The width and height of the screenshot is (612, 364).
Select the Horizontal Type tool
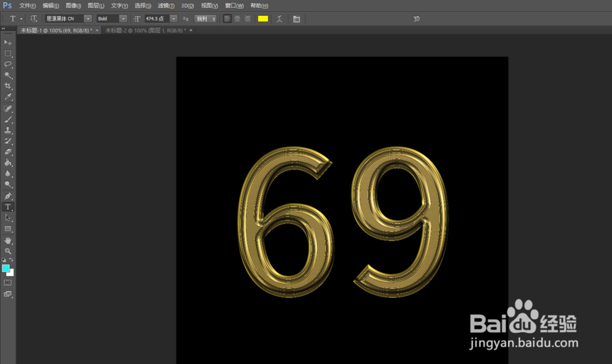pyautogui.click(x=8, y=207)
